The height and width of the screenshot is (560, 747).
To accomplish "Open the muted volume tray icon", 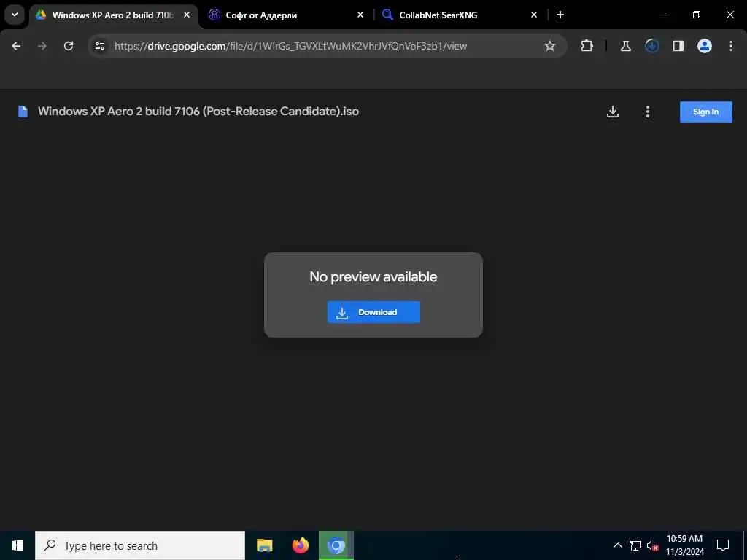I will (652, 546).
